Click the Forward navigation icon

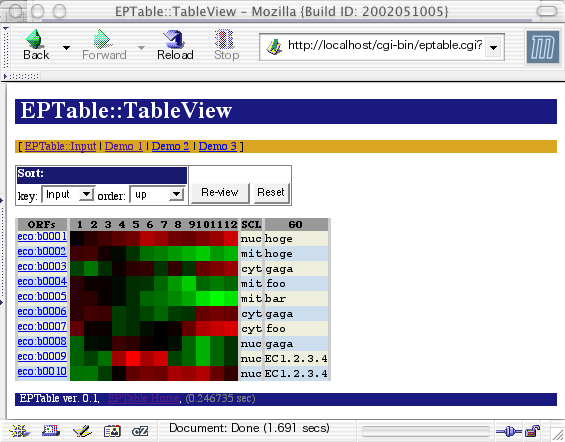point(104,45)
